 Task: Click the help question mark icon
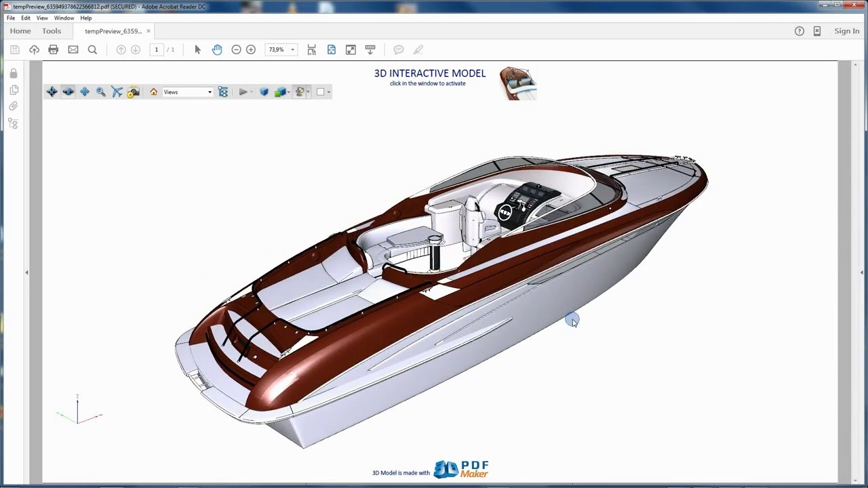pos(800,31)
